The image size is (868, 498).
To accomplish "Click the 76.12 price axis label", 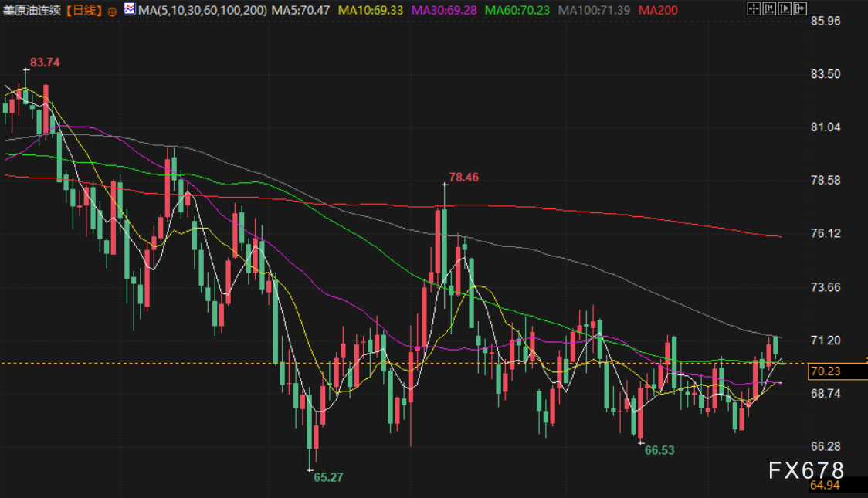I will pos(826,233).
